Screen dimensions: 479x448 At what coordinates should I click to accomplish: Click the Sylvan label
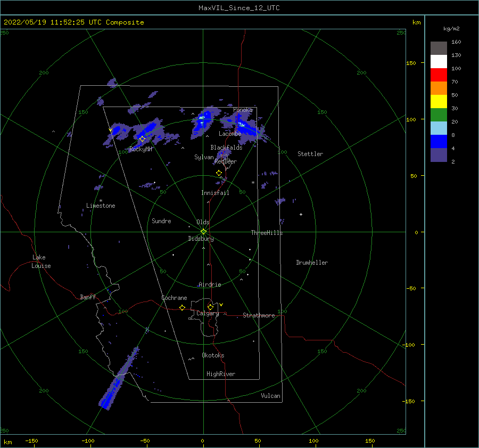(204, 157)
